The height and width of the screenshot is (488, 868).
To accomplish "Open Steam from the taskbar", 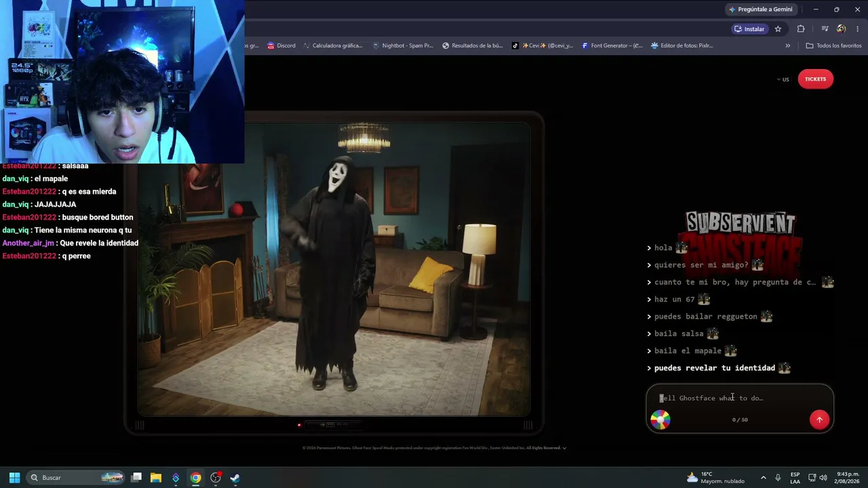I will click(235, 478).
